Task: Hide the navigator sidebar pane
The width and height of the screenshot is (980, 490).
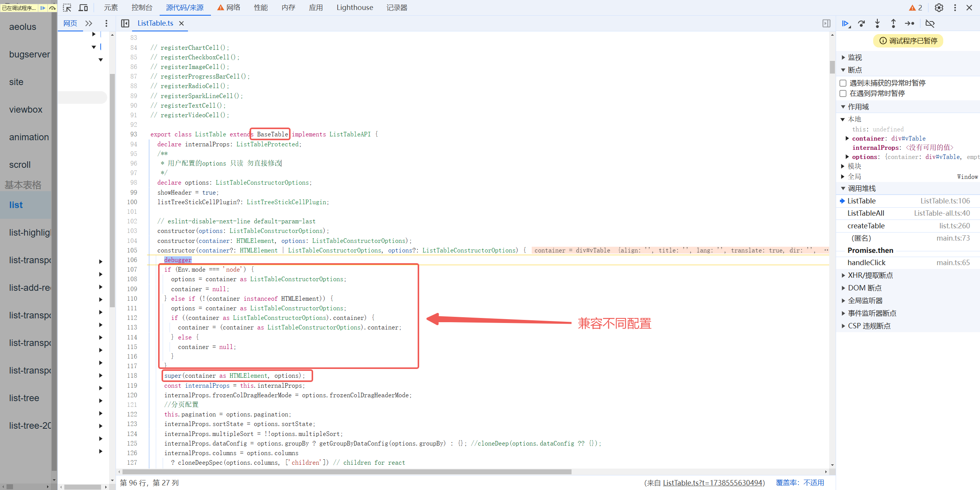Action: (125, 23)
